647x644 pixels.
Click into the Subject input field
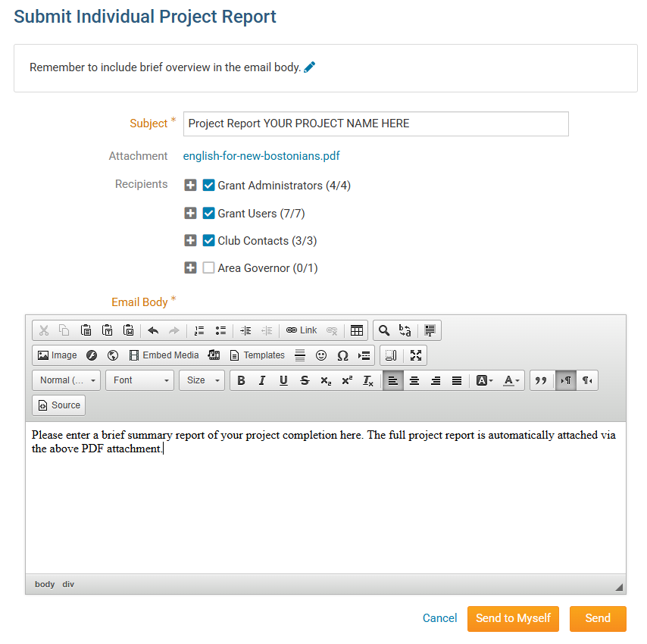coord(375,123)
